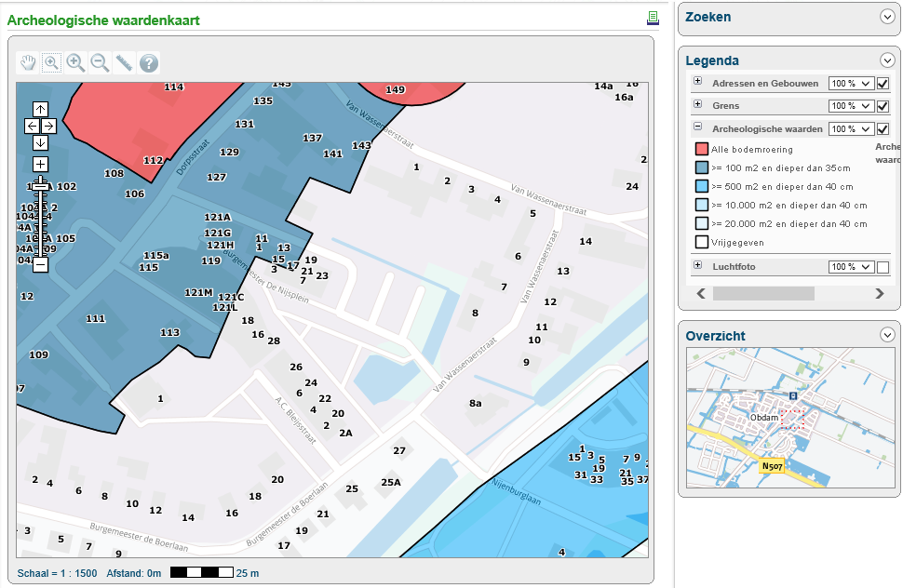Click the Adressen en Gebouwen layer name

tap(765, 84)
